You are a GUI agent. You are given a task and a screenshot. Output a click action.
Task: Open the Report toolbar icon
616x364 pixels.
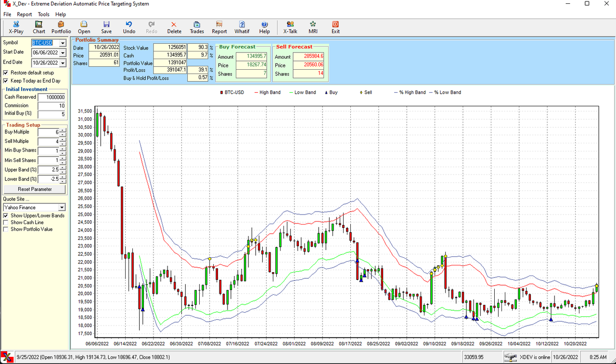tap(219, 27)
